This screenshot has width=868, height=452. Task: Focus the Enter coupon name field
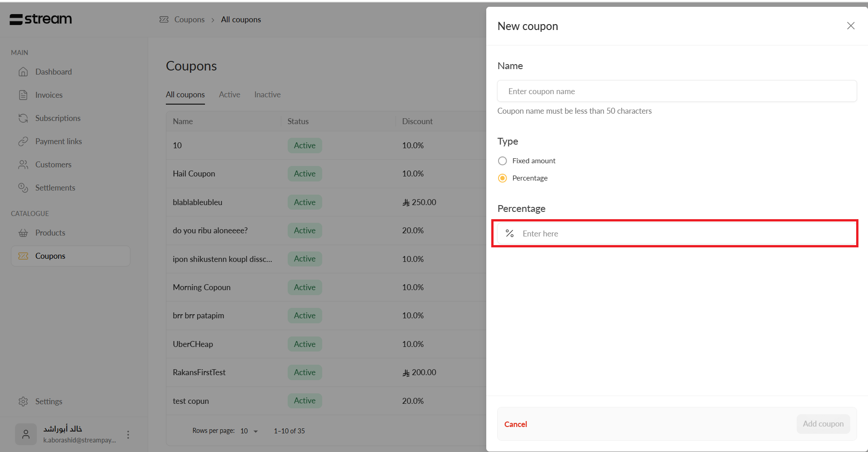[677, 91]
